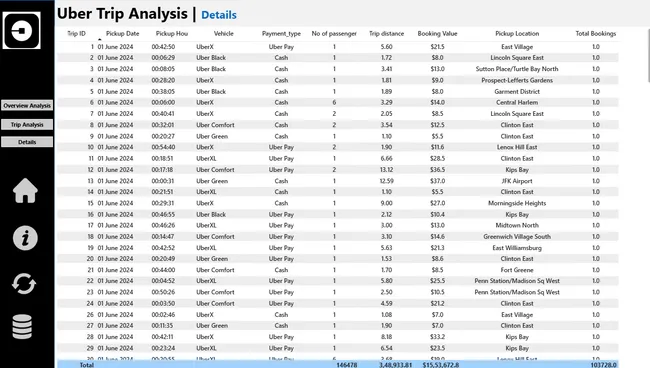Click pickup time 00:23:24
This screenshot has height=368, width=650.
(163, 348)
